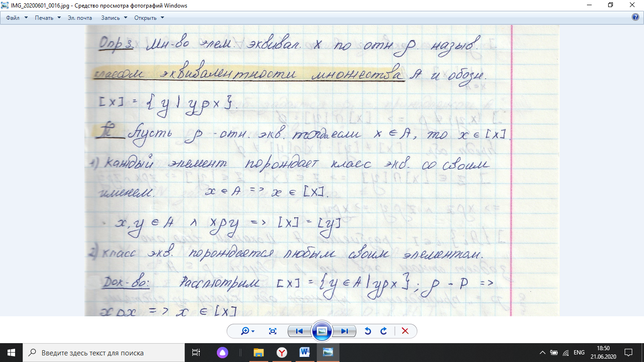Screen dimensions: 644x362
Task: Open the notification center icon
Action: pyautogui.click(x=628, y=353)
